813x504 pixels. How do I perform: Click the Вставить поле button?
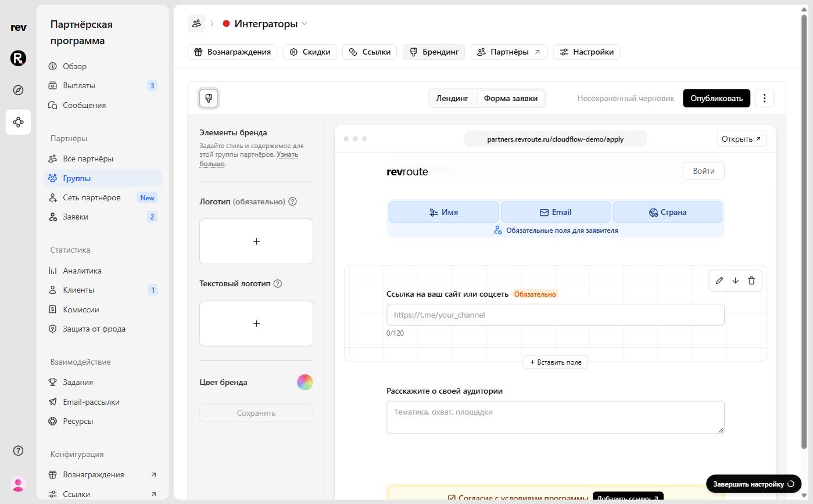click(556, 362)
